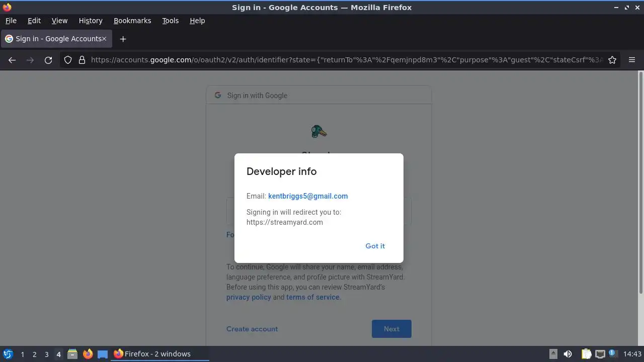Open the Tools menu
This screenshot has width=644, height=362.
click(x=170, y=21)
